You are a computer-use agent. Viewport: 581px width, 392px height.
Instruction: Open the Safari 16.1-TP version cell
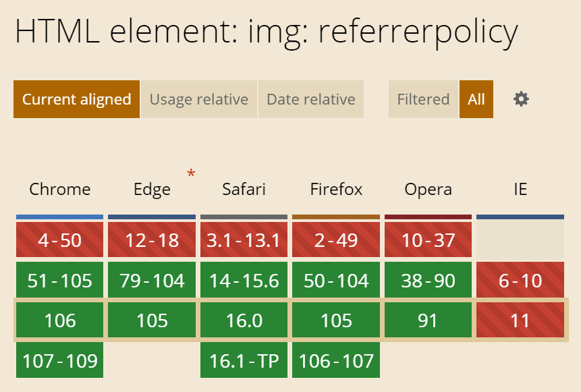[244, 360]
